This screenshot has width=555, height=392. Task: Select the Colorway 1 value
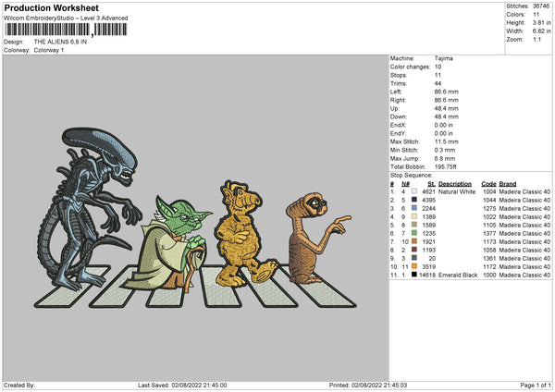coord(49,50)
